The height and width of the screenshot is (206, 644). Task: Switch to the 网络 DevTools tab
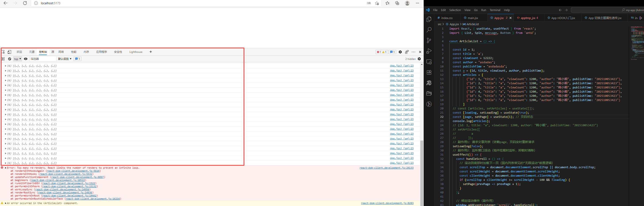(61, 52)
